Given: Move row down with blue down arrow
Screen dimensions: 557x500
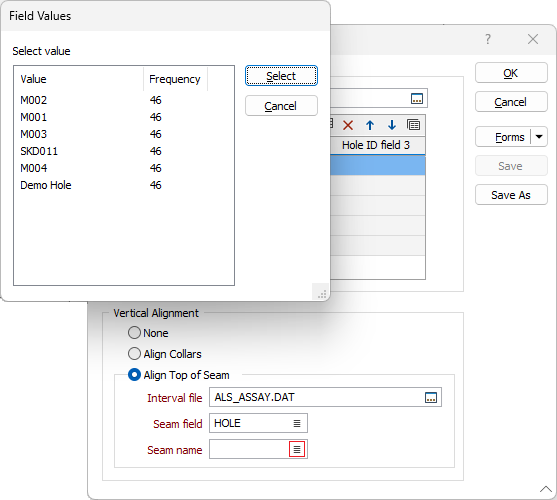Looking at the screenshot, I should 392,125.
